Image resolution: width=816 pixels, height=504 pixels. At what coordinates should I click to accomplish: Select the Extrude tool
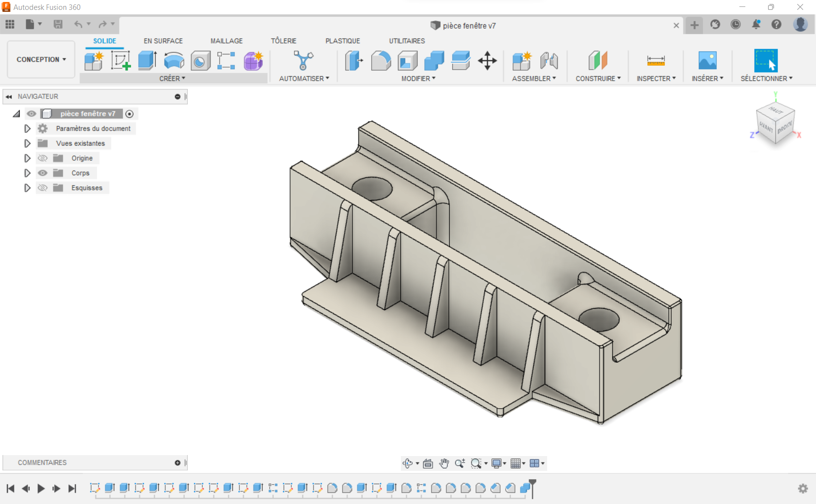pyautogui.click(x=147, y=60)
